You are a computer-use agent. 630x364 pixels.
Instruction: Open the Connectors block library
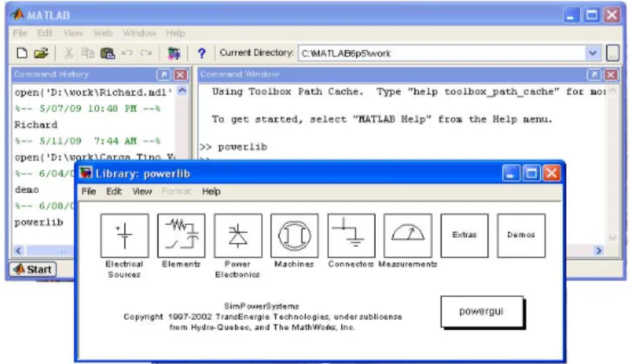click(x=352, y=236)
